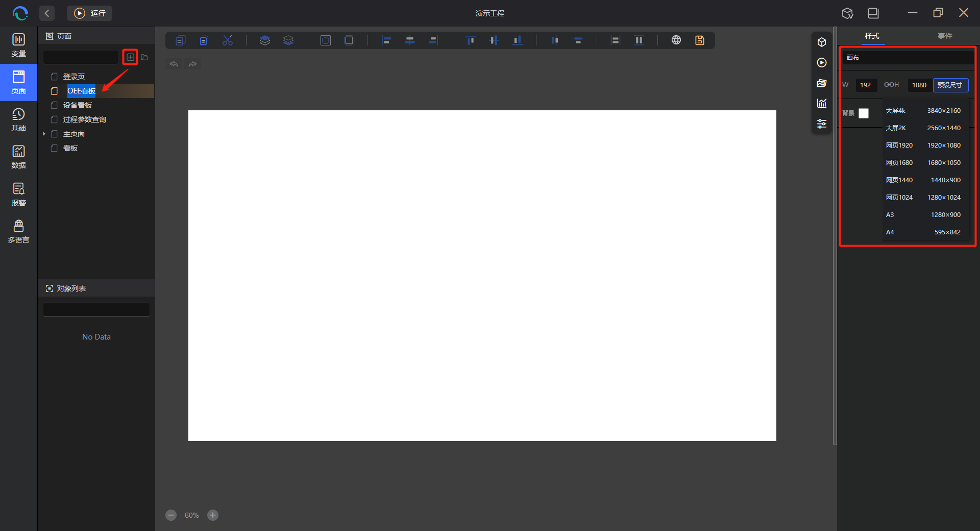This screenshot has width=980, height=531.
Task: Click the undo arrow
Action: click(174, 64)
